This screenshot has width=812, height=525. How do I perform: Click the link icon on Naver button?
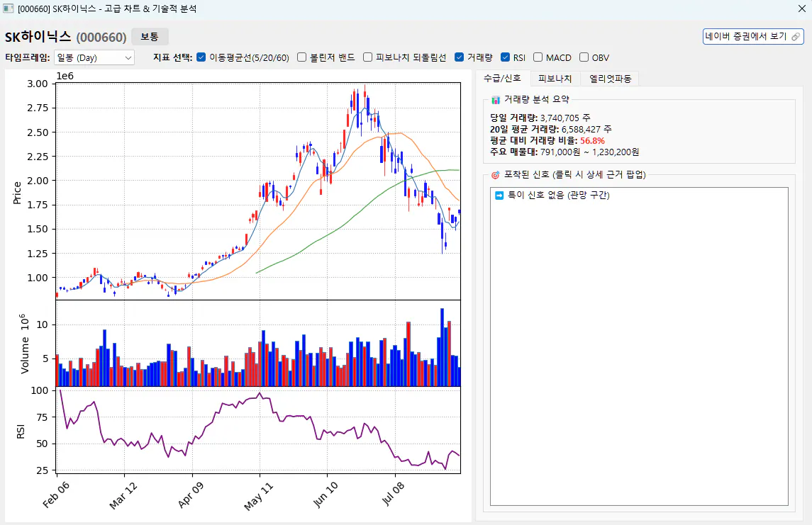click(x=796, y=37)
